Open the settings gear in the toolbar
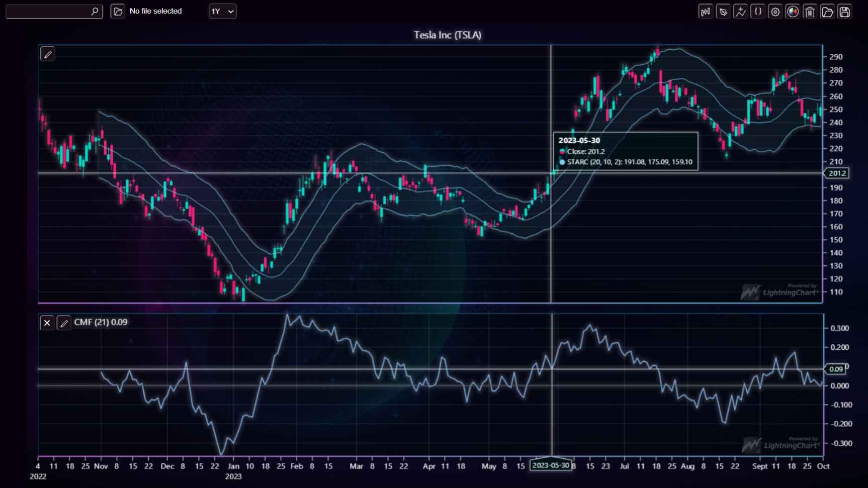Screen dimensions: 868x488 (775, 11)
